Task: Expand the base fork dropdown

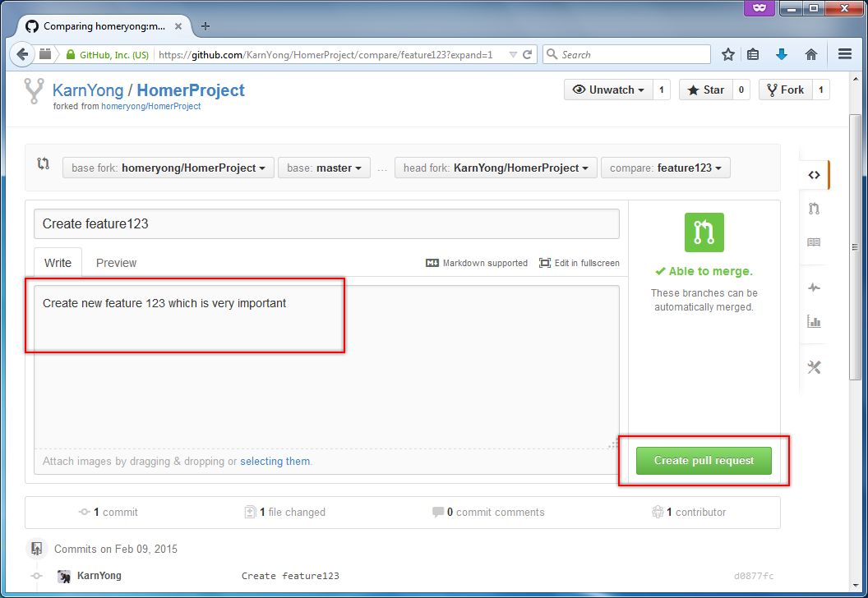Action: (x=169, y=168)
